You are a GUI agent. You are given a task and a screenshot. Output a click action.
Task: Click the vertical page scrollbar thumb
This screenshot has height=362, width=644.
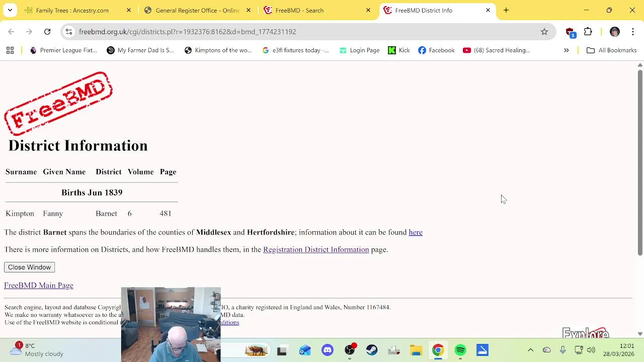coord(640,163)
